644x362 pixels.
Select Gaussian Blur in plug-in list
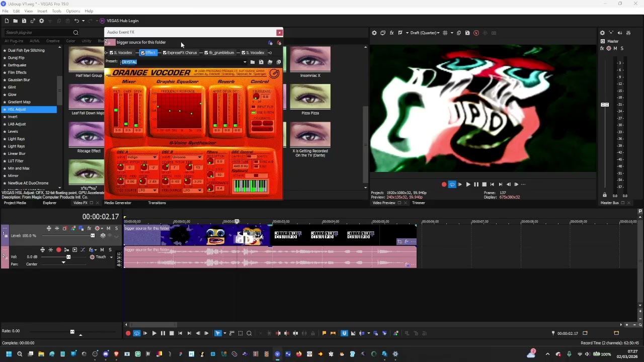(x=19, y=80)
